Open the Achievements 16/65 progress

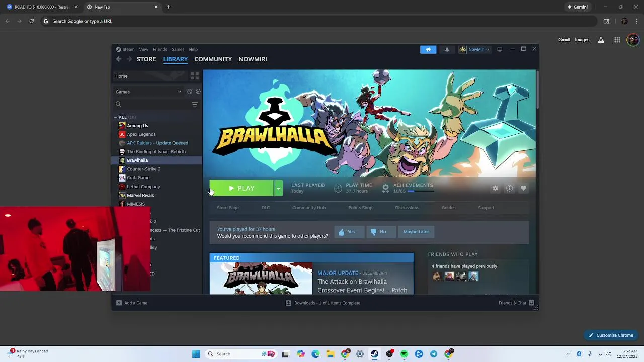[408, 188]
